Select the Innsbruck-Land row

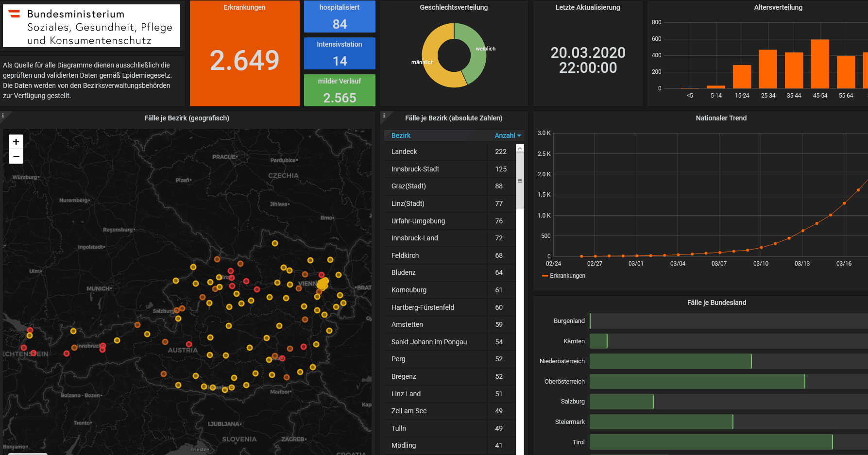pos(450,238)
